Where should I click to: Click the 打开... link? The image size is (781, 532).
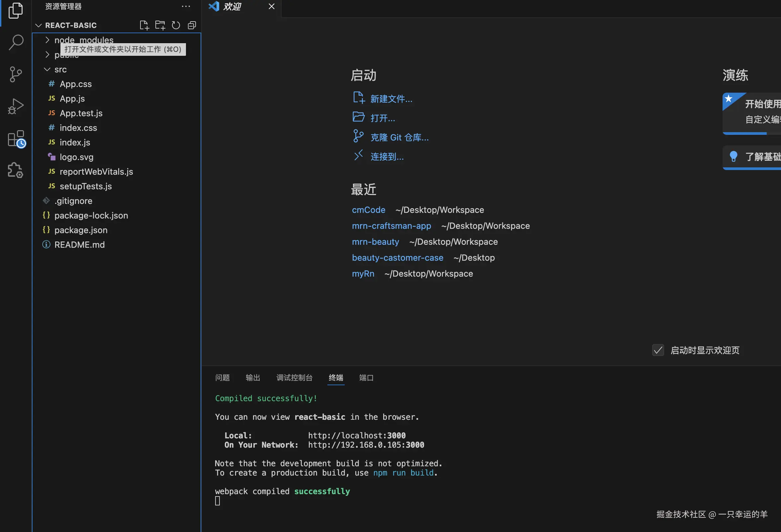point(383,118)
